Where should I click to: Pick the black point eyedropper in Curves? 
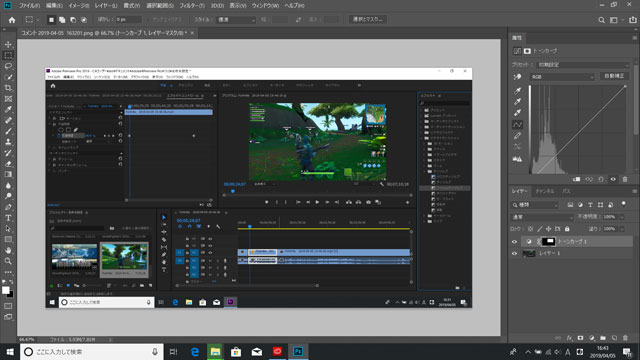click(518, 90)
